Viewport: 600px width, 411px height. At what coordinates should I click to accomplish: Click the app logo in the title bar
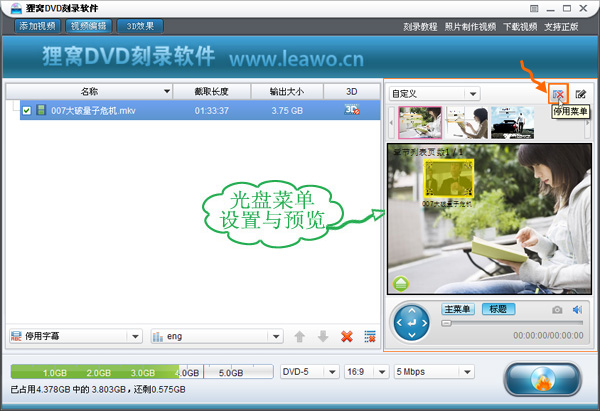(x=16, y=8)
